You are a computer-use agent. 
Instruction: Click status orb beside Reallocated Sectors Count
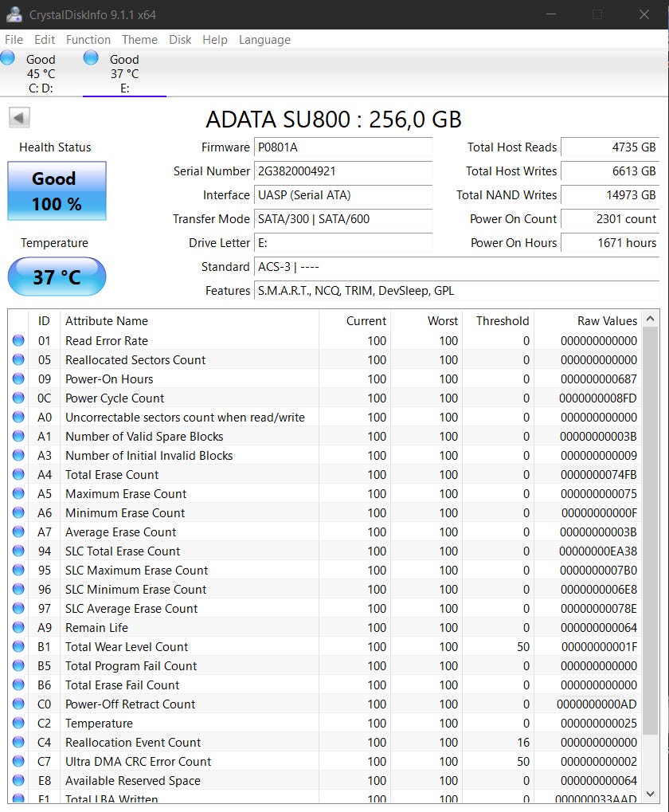click(18, 360)
